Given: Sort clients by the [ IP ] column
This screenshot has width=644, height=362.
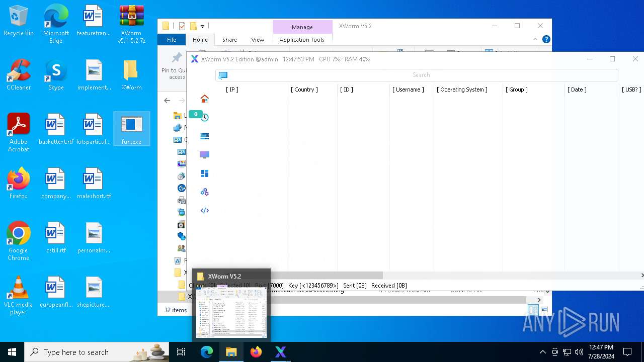Looking at the screenshot, I should 232,89.
